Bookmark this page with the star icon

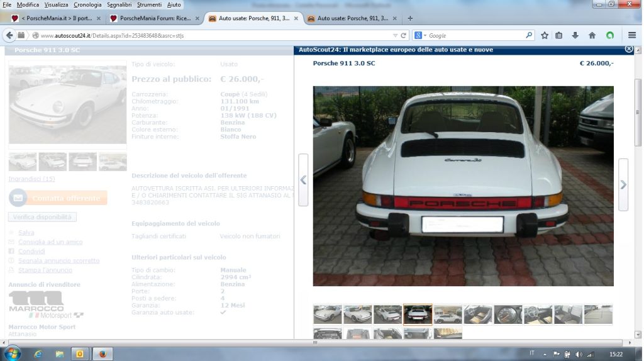pyautogui.click(x=545, y=35)
